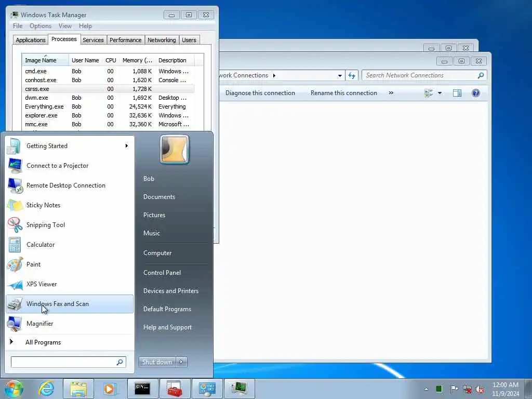The height and width of the screenshot is (399, 532).
Task: Open Getting Started from Start menu
Action: coord(70,146)
